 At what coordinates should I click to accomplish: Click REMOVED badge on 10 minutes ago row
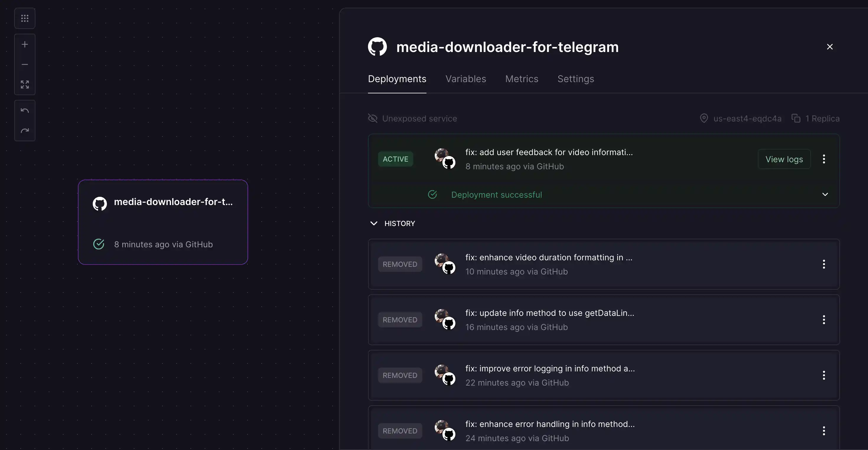[x=400, y=264]
